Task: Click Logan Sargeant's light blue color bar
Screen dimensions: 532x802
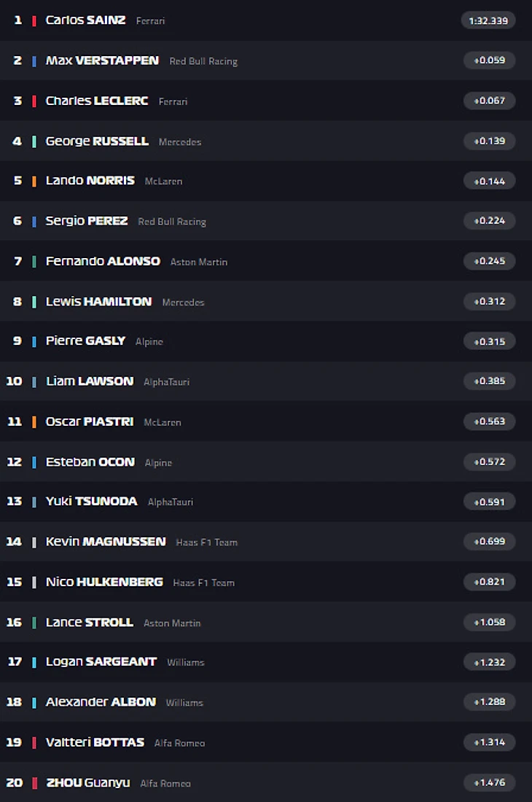Action: tap(34, 663)
